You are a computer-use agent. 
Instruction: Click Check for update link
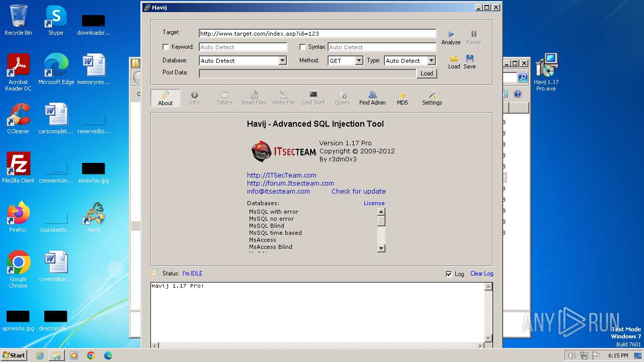[x=359, y=191]
